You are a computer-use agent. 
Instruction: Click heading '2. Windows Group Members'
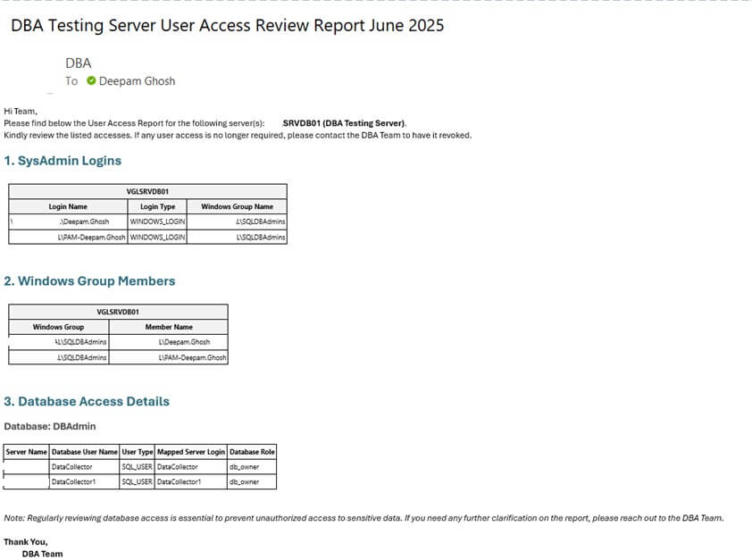[89, 281]
